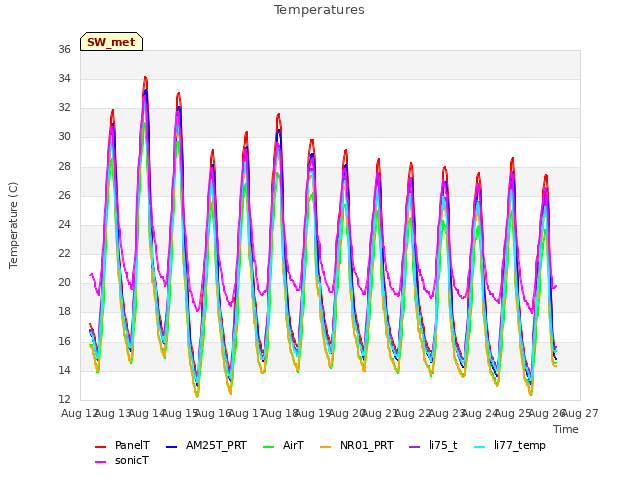
Task: Click the blue AM25T_PRT legend color marker
Action: click(172, 447)
